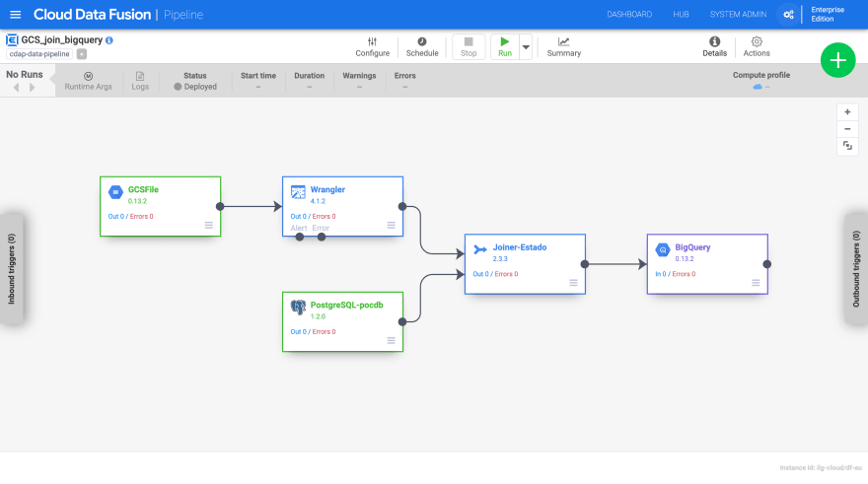Click the BigQuery node icon
This screenshot has width=868, height=484.
pyautogui.click(x=663, y=250)
